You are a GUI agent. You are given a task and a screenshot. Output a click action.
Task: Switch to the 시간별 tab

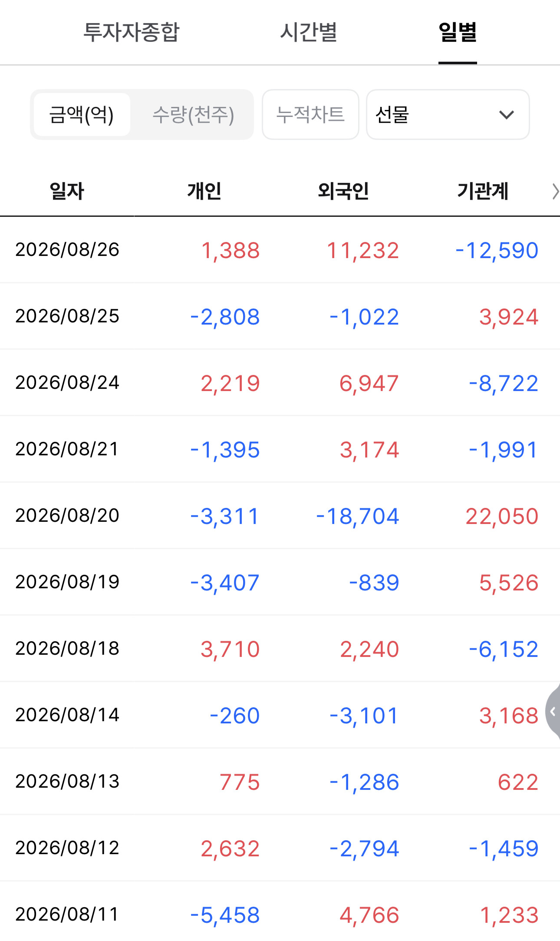[x=308, y=32]
